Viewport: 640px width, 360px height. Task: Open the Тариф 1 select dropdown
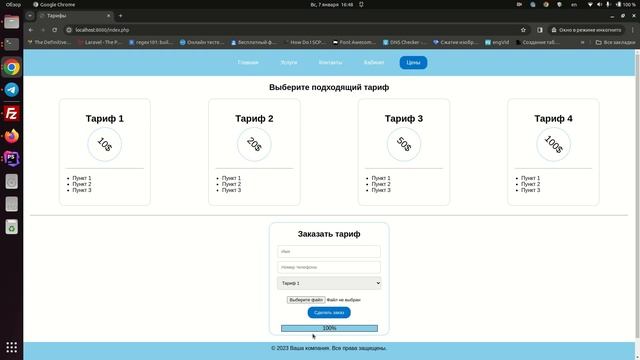click(329, 283)
